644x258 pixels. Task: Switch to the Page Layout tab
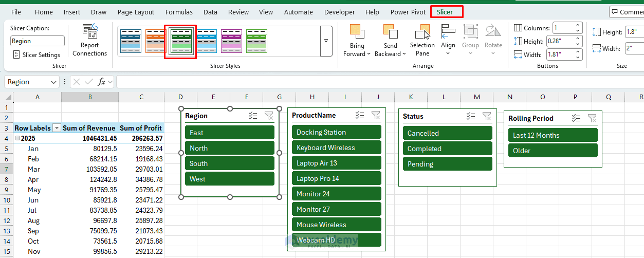click(x=136, y=12)
